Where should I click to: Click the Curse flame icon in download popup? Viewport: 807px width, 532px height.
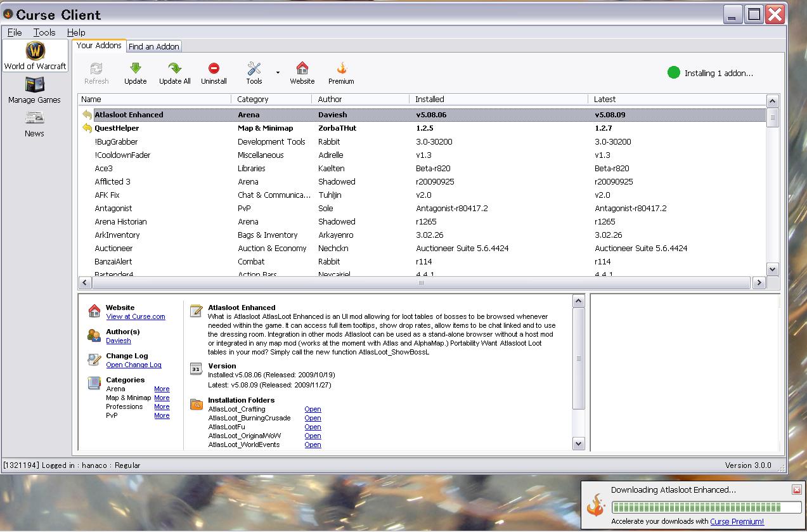(596, 505)
